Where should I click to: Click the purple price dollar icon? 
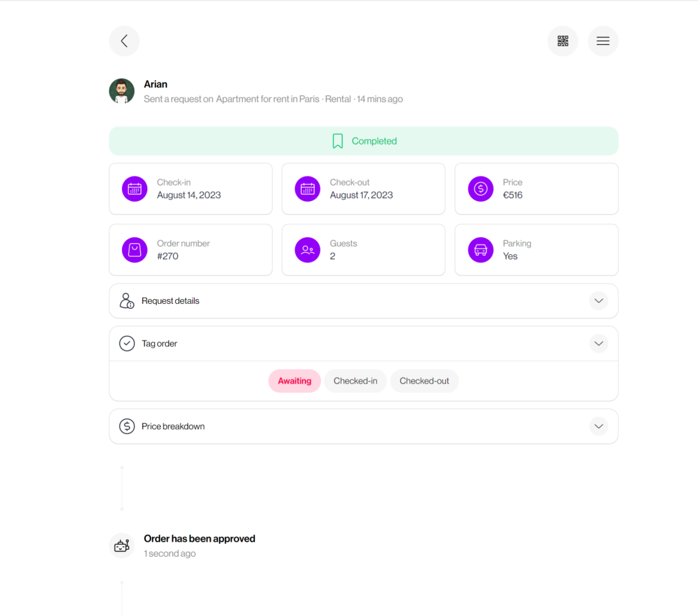coord(481,189)
